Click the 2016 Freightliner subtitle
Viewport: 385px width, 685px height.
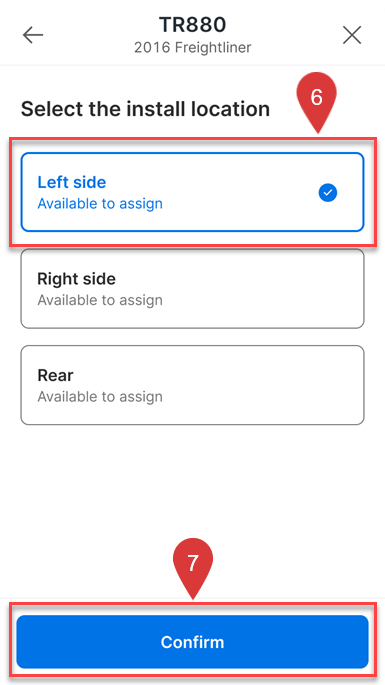coord(192,47)
